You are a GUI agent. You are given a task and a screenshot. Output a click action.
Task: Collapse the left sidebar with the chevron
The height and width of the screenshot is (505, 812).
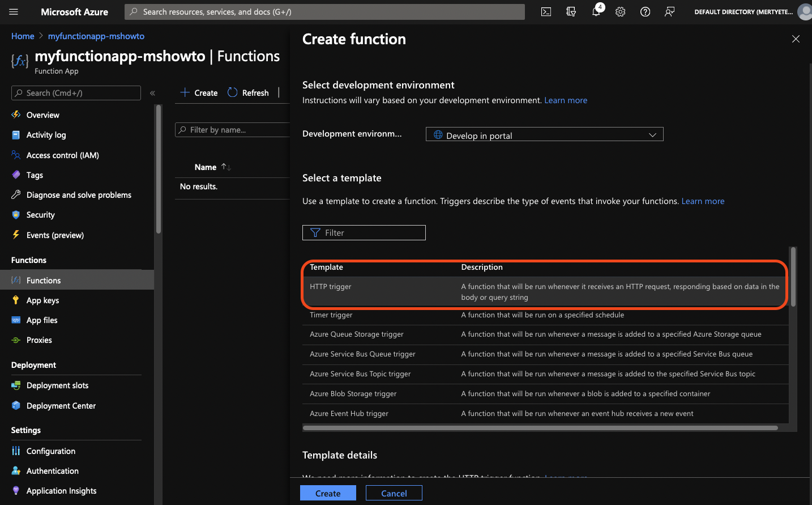pos(152,93)
